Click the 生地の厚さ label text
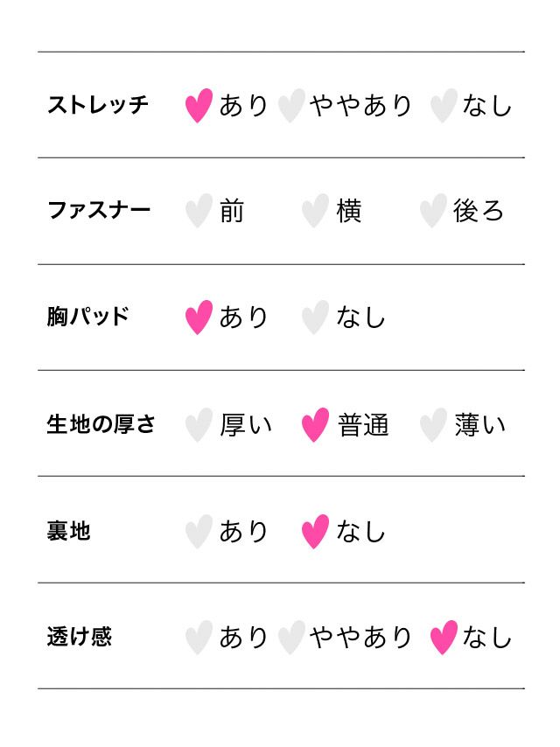Viewport: 560px width, 747px height. tap(101, 424)
